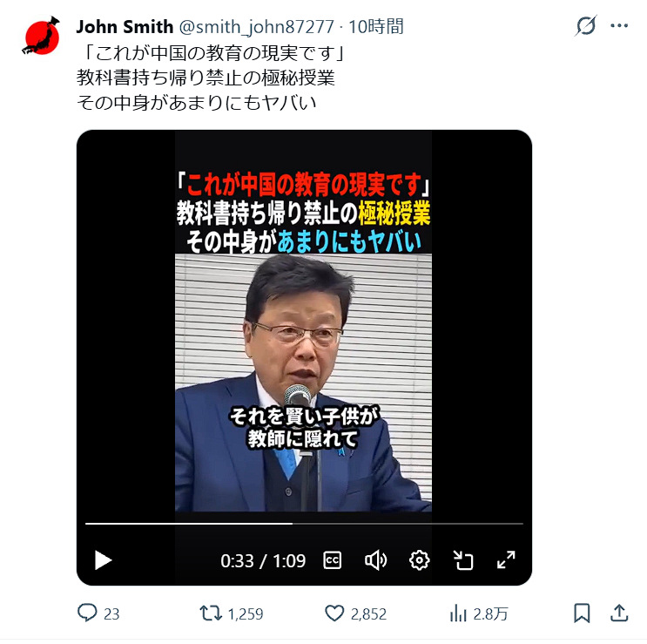
Task: Bookmark this post
Action: [582, 613]
